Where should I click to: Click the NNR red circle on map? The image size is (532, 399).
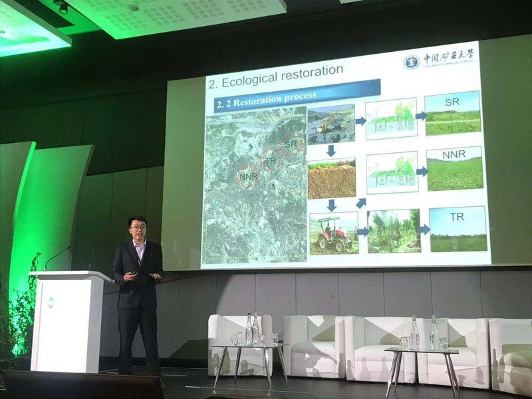click(247, 177)
